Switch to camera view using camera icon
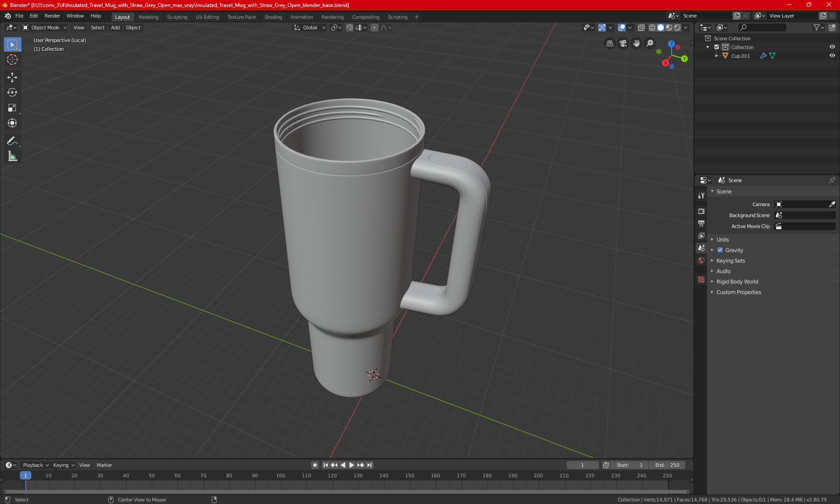This screenshot has height=504, width=840. [623, 43]
